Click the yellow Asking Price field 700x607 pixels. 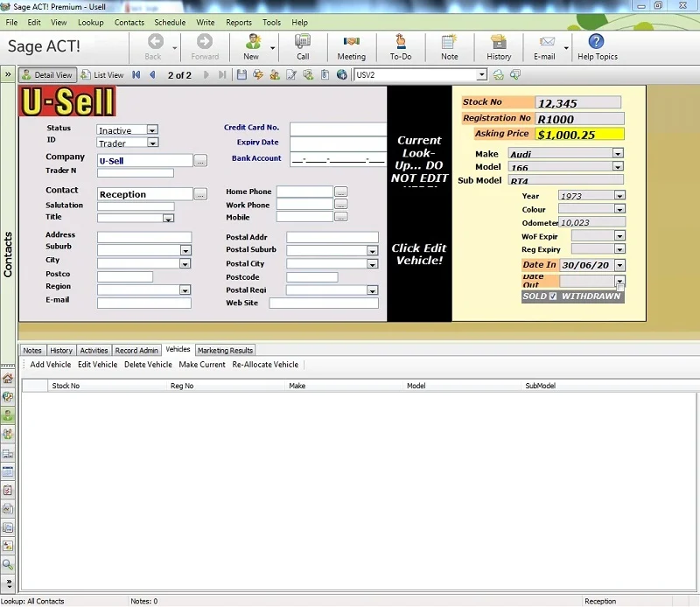579,134
